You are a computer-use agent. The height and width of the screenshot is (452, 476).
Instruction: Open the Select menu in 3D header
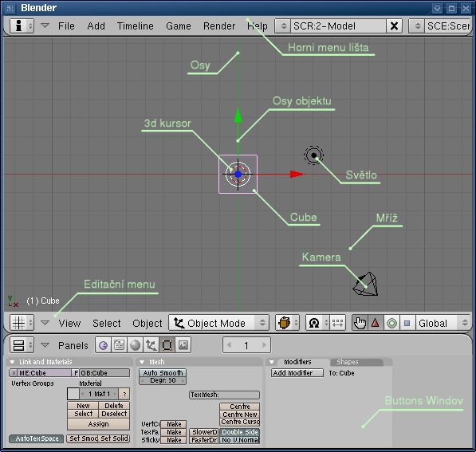pos(107,324)
